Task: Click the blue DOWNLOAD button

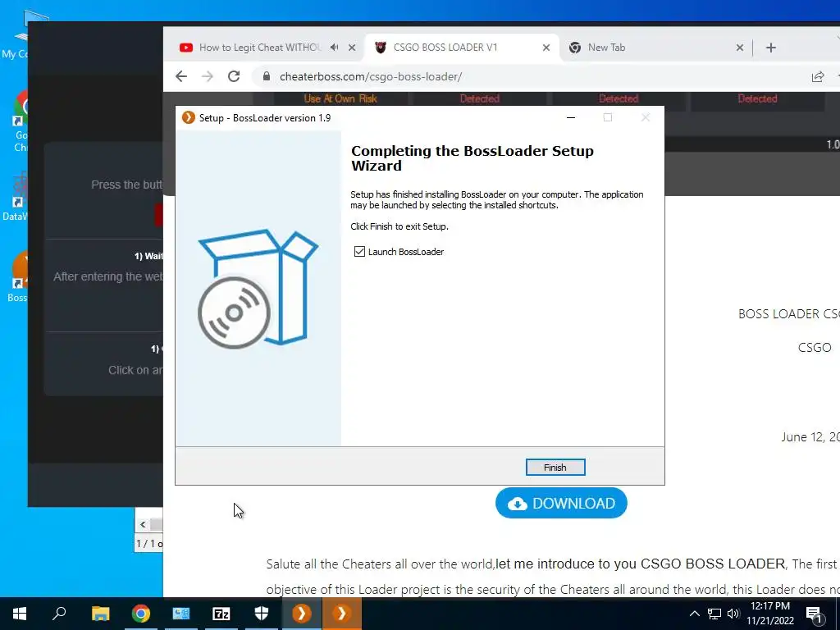Action: point(561,503)
